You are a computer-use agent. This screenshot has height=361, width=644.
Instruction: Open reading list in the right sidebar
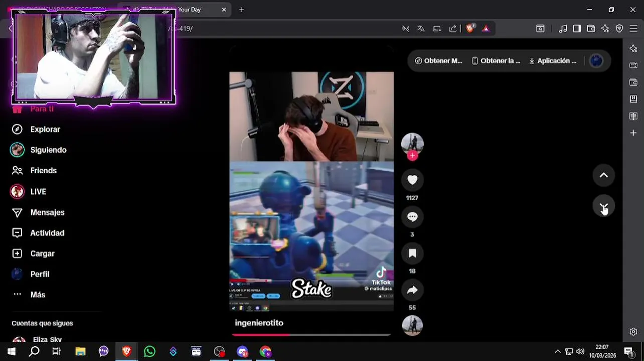pyautogui.click(x=633, y=116)
